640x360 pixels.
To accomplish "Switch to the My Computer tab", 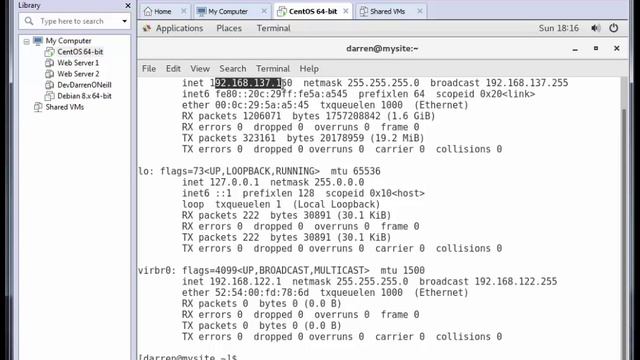I will point(228,11).
